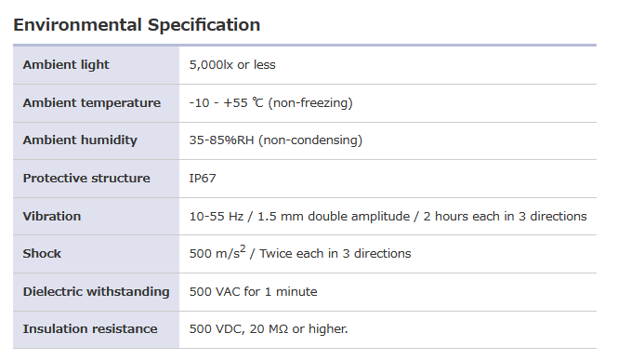Click the text Twice each in 3 directions
Screen dimensions: 644x360
(335, 254)
